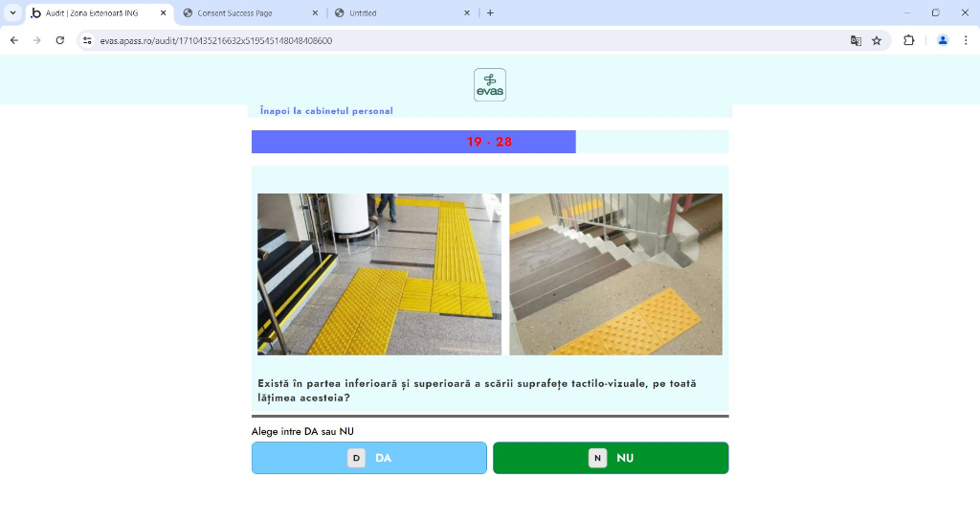Viewport: 980px width, 523px height.
Task: Close the Audit Zona Exterioară ING tab
Action: click(x=163, y=12)
